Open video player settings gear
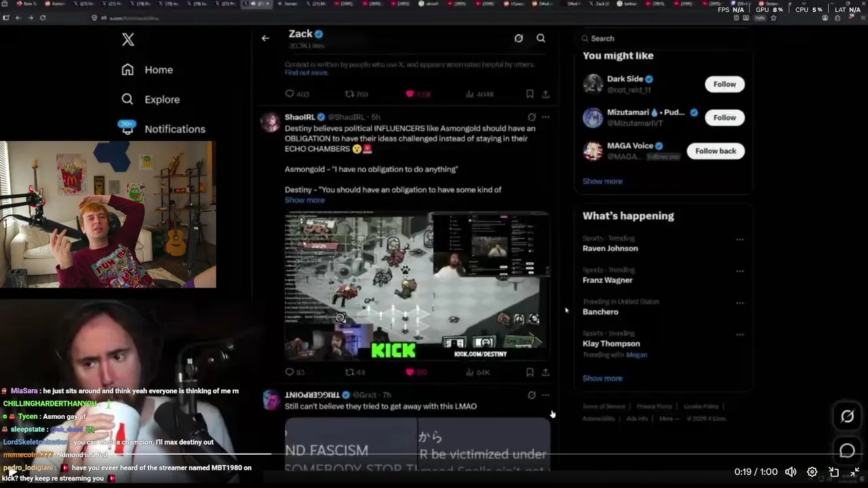The height and width of the screenshot is (488, 868). pos(812,472)
